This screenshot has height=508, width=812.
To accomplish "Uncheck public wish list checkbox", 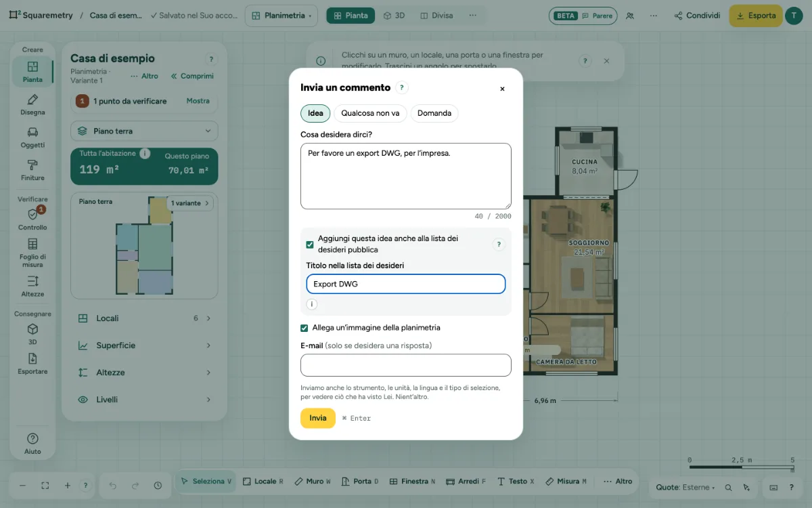I will coord(310,245).
